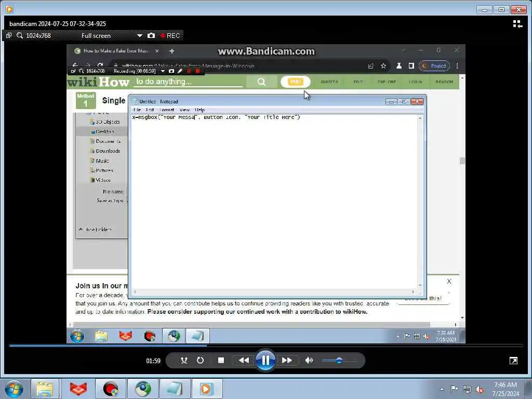Click the elapsed time 01:59 display
This screenshot has height=399, width=532.
coord(153,361)
